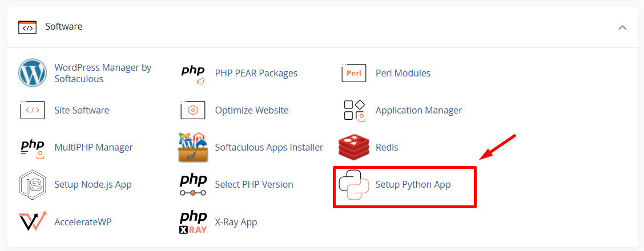
Task: Open the AccelerateWP icon
Action: coord(32,221)
